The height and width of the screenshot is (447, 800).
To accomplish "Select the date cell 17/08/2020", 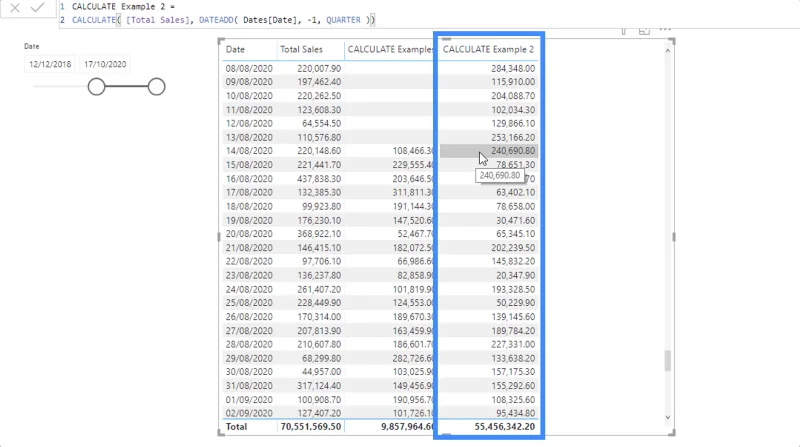I will point(249,192).
